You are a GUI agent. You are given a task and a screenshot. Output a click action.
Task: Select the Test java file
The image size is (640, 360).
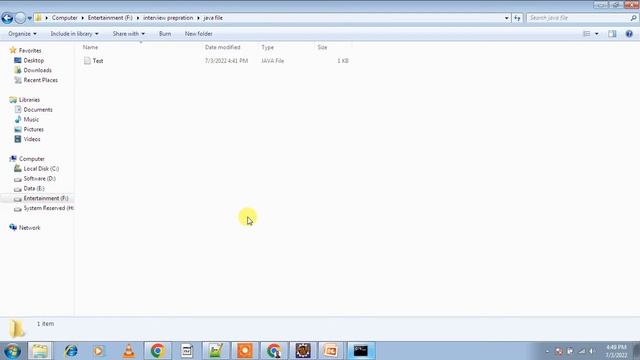coord(98,61)
